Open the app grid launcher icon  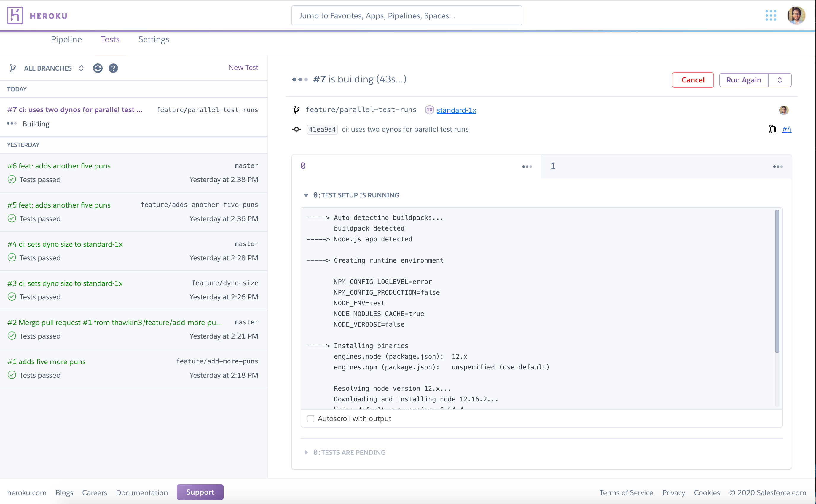[x=771, y=15]
